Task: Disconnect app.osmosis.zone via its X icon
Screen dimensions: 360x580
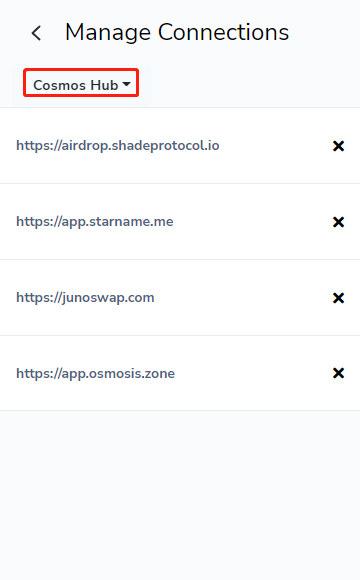Action: (x=338, y=373)
